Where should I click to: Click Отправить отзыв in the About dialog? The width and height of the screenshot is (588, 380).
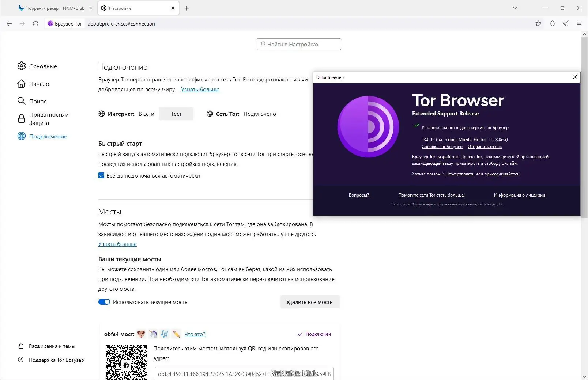[485, 147]
